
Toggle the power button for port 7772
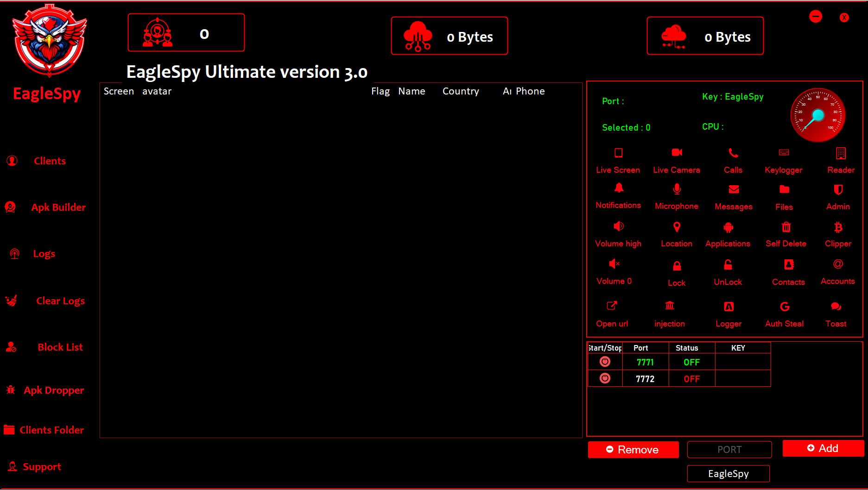tap(605, 378)
